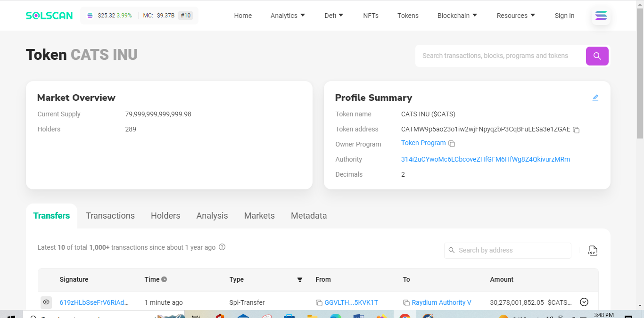Screen dimensions: 644x318
Task: Expand the Resources dropdown
Action: point(515,15)
